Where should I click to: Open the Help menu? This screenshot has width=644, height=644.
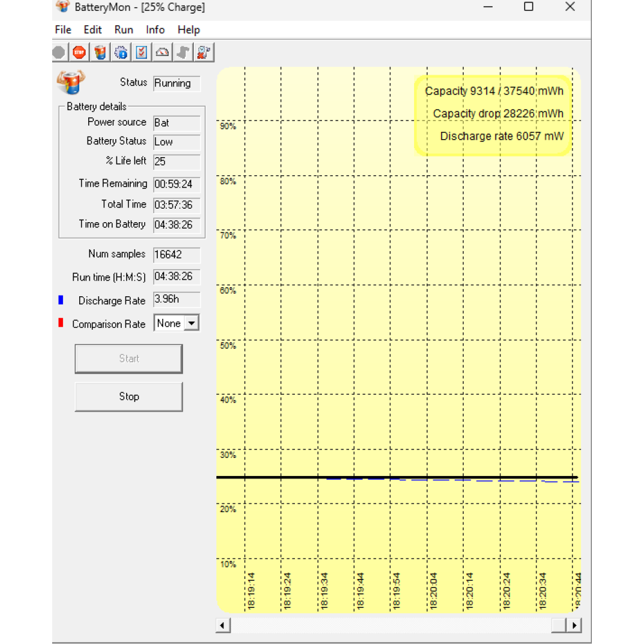[x=189, y=30]
